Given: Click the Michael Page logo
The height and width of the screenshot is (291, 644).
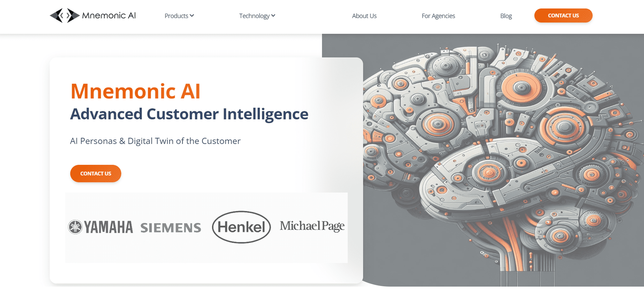Looking at the screenshot, I should coord(312,226).
